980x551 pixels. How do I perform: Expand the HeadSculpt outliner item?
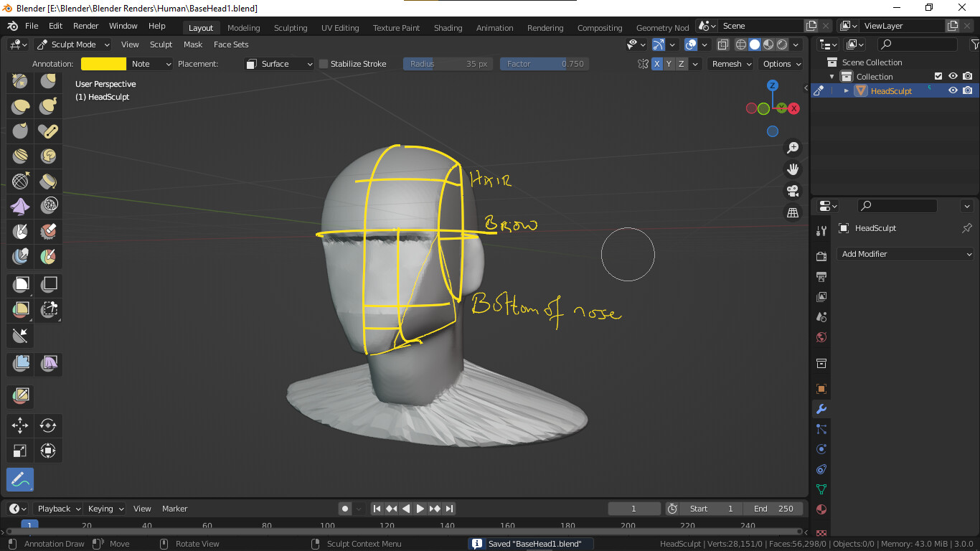pos(847,91)
